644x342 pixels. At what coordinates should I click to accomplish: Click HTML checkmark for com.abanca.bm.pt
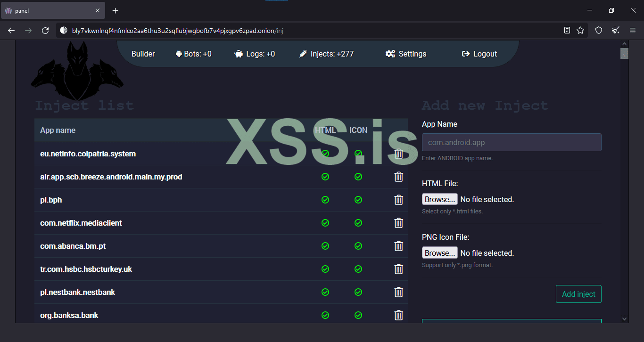pos(325,246)
